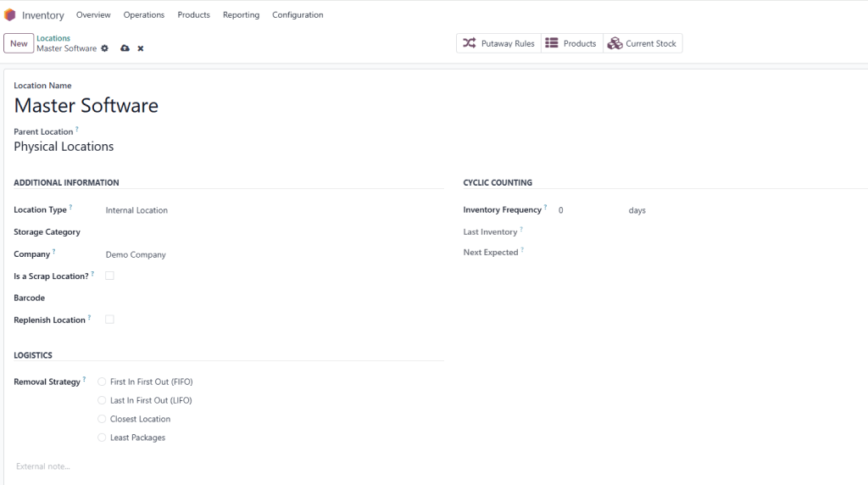Enable the Is a Scrap Location checkbox
Screen dimensions: 868x485
pyautogui.click(x=109, y=276)
